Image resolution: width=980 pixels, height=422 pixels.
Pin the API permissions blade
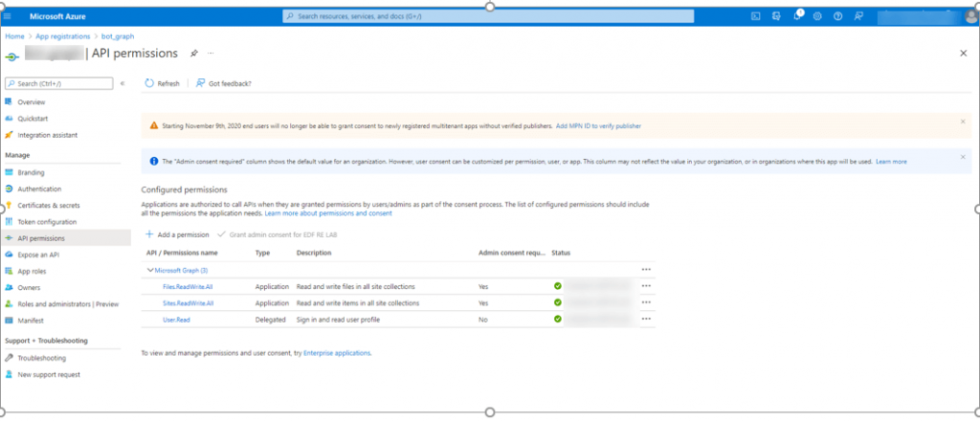193,54
